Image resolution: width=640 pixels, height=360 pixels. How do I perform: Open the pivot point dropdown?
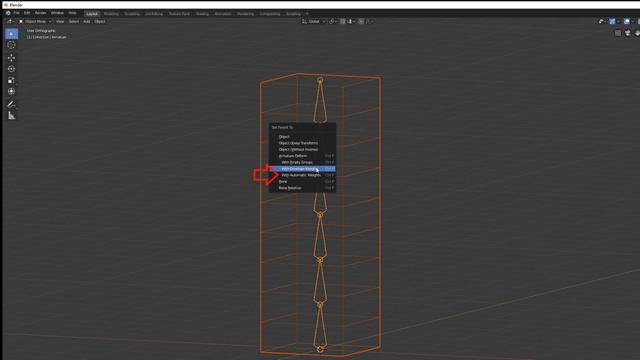pos(333,21)
